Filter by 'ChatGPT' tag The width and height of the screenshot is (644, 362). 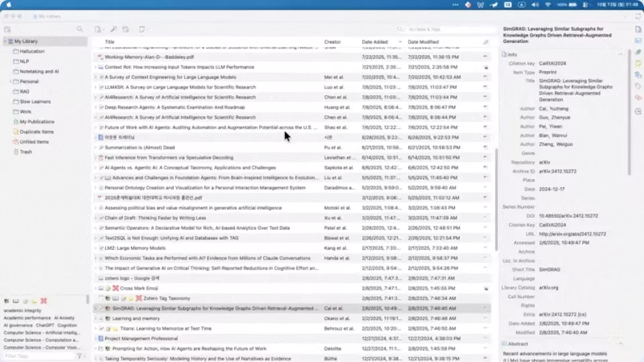point(45,326)
